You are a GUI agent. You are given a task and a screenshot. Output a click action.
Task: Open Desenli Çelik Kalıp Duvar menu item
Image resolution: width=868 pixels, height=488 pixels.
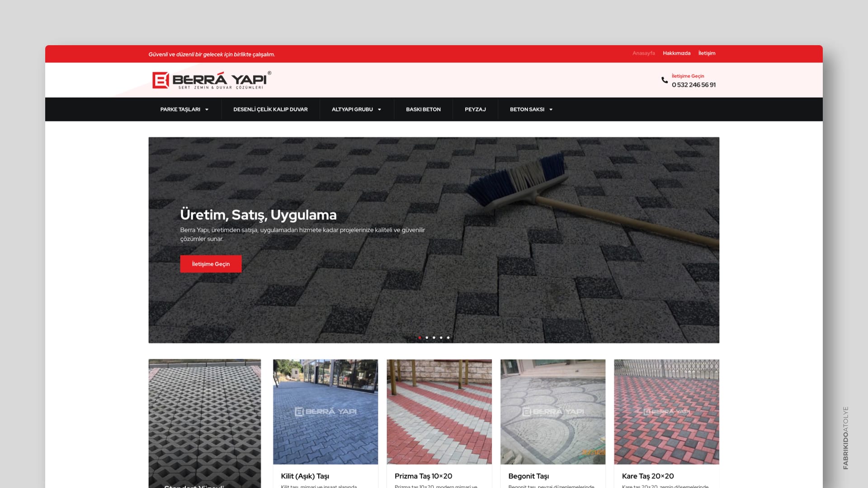point(270,109)
